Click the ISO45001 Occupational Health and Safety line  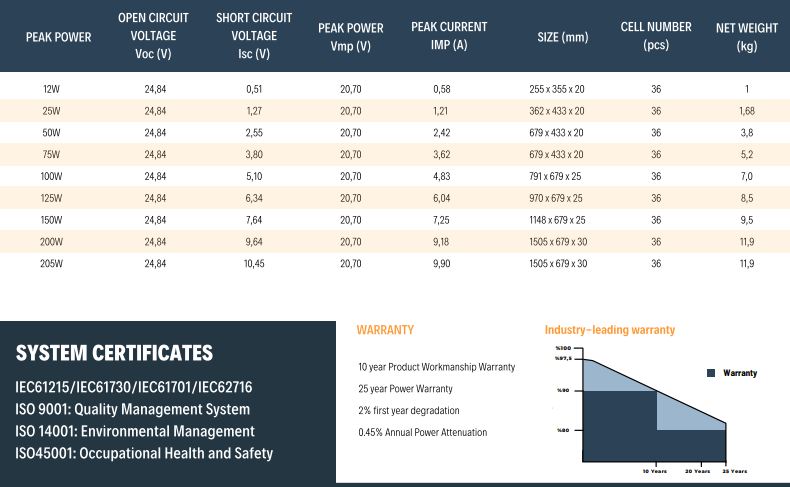pos(144,453)
